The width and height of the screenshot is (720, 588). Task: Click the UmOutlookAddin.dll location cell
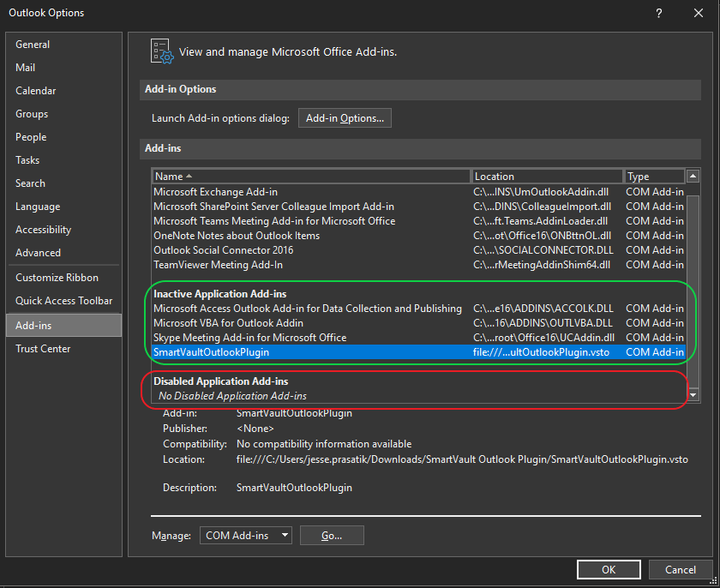click(541, 192)
